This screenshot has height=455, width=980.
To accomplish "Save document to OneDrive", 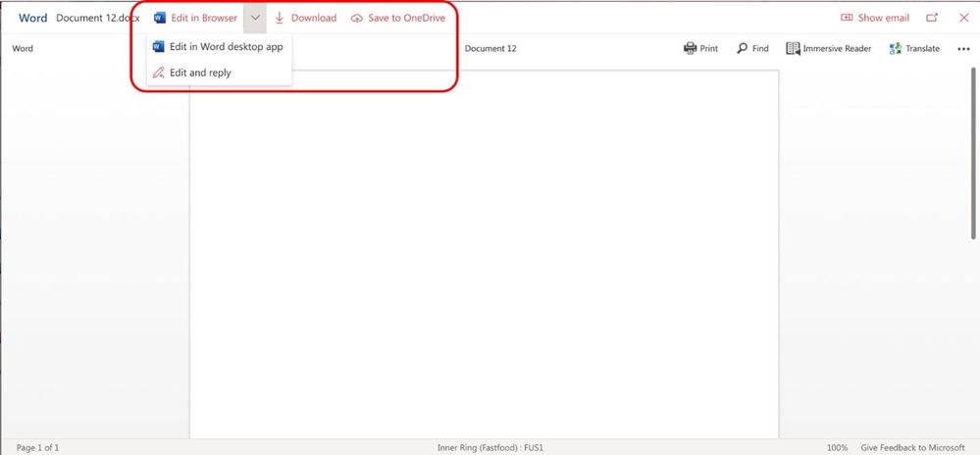I will click(x=398, y=18).
